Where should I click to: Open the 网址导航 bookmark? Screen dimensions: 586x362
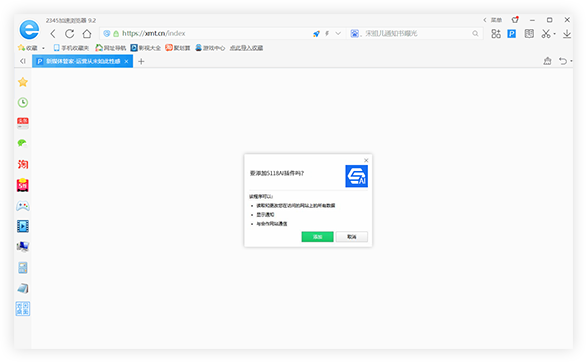pyautogui.click(x=111, y=48)
